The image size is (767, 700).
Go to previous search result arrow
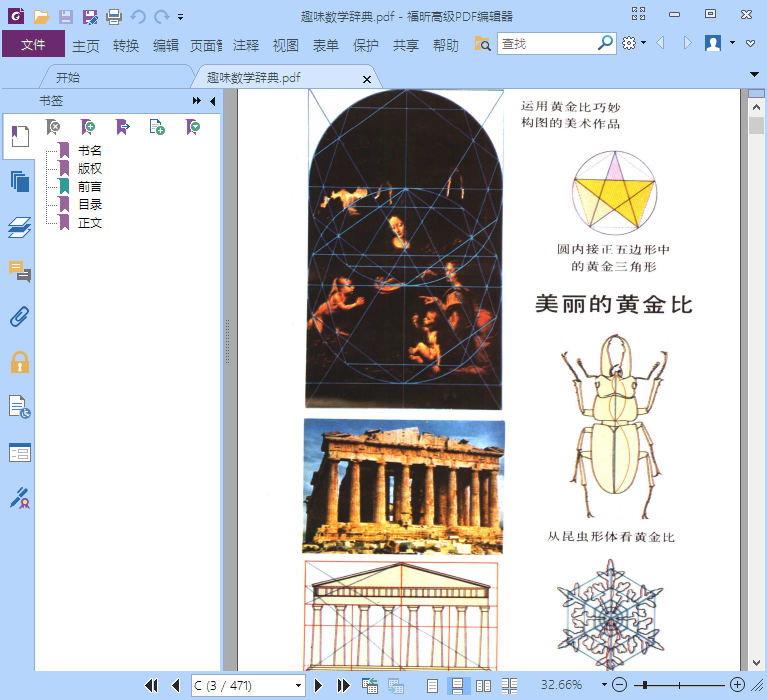pos(660,43)
